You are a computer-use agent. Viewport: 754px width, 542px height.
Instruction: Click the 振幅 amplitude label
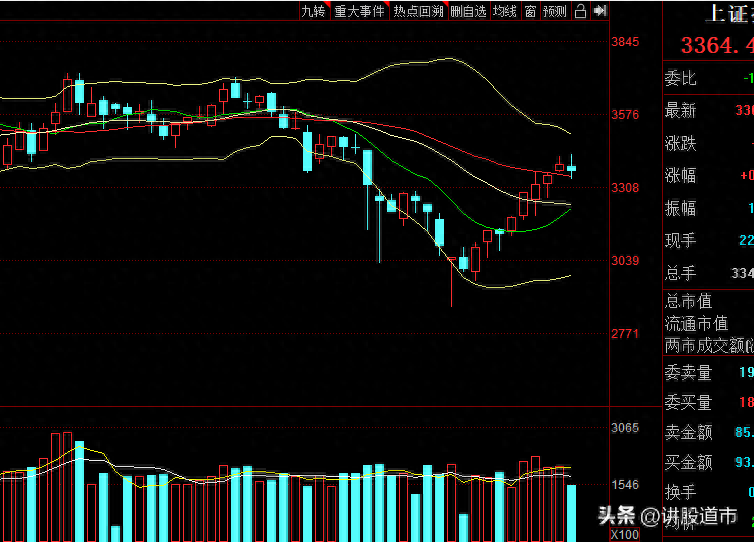point(680,208)
